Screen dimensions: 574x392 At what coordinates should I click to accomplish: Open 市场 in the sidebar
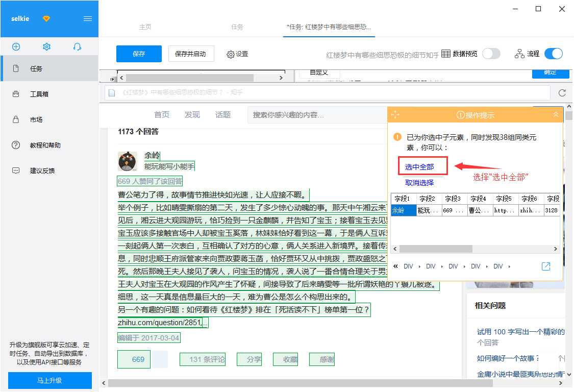pos(49,119)
